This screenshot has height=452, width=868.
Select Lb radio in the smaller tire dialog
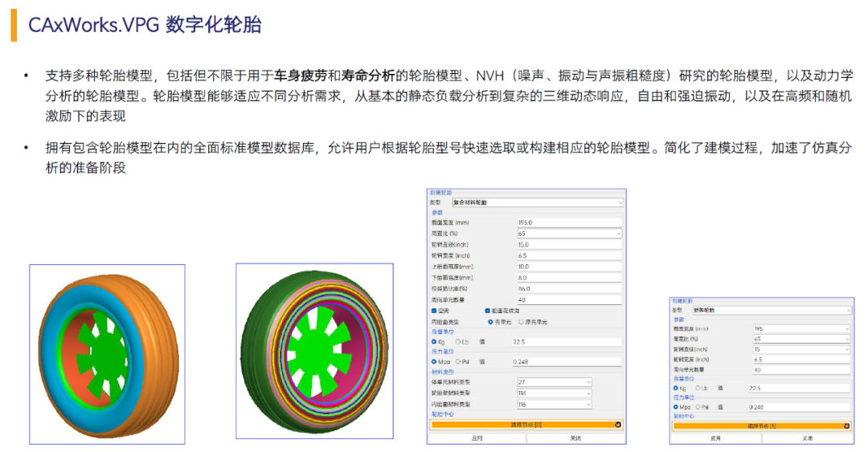[x=698, y=388]
